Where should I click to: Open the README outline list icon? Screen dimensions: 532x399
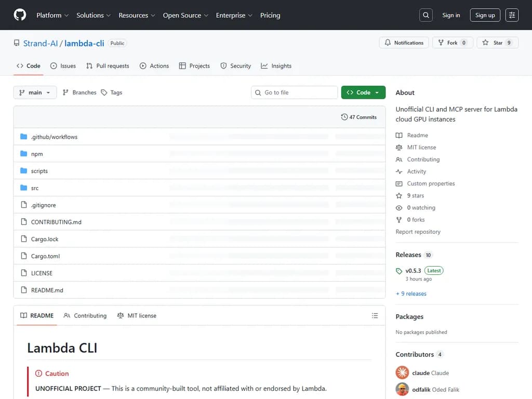click(375, 316)
